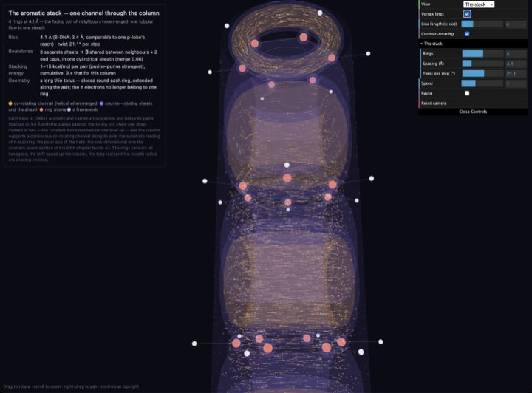The height and width of the screenshot is (393, 532).
Task: Adjust the Twist per step slider bar
Action: click(482, 73)
